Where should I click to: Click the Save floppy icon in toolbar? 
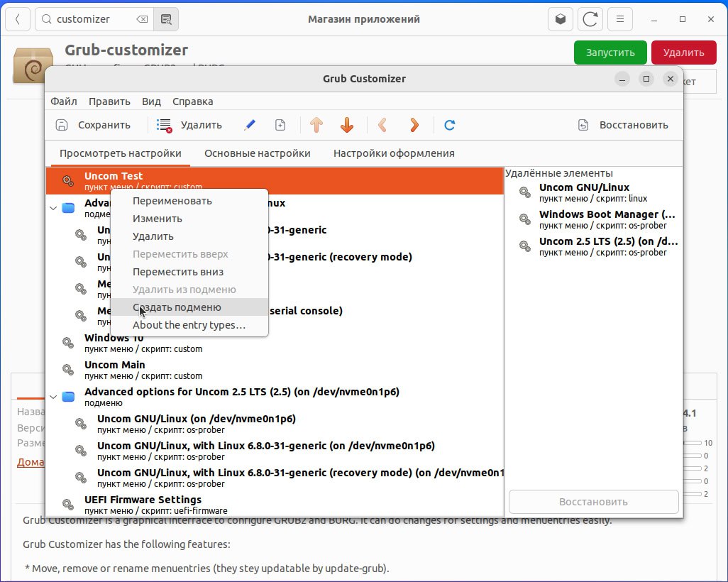coord(62,125)
